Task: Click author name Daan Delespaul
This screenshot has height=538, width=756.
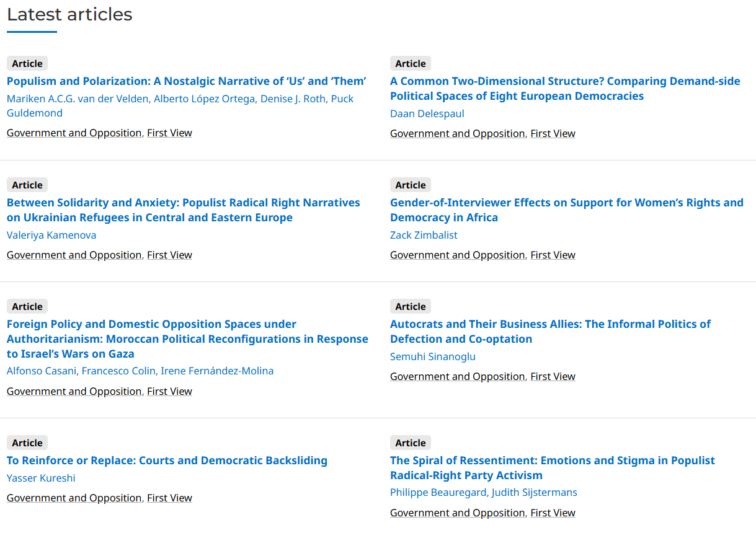Action: 427,113
